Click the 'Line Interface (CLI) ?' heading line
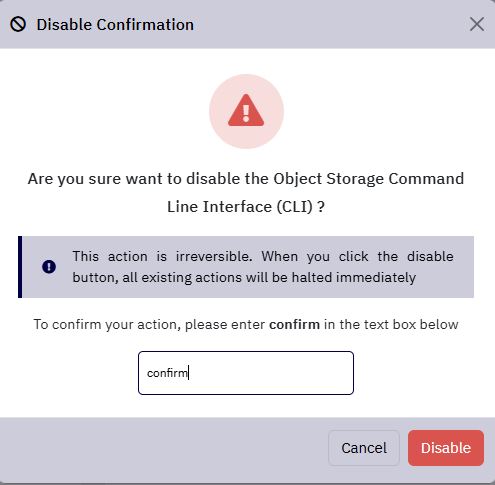The image size is (495, 485). pos(246,207)
